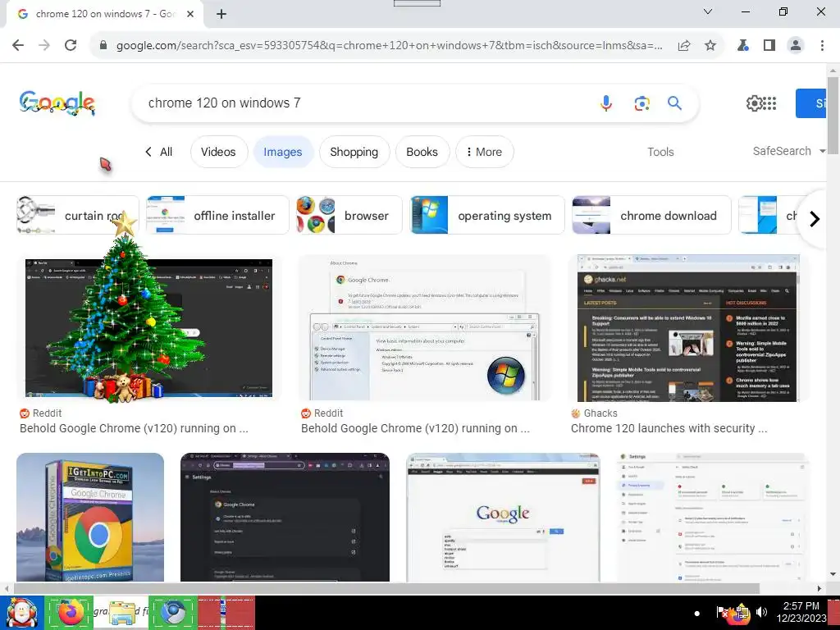Screen dimensions: 840x630
Task: Open the Ghacks site screenshot thumbnail
Action: [x=688, y=327]
